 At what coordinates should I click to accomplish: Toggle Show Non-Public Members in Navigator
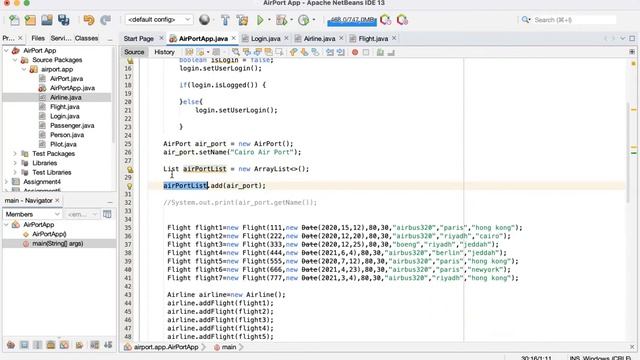(51, 345)
